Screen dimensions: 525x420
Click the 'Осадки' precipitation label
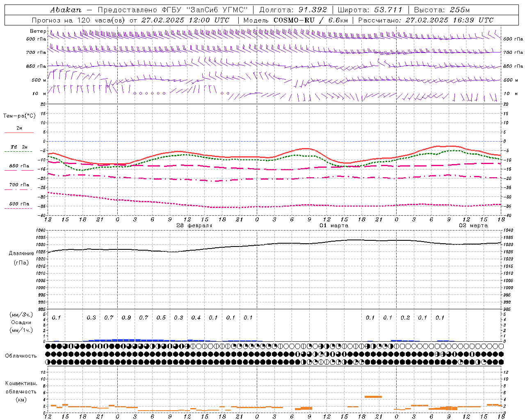(21, 322)
